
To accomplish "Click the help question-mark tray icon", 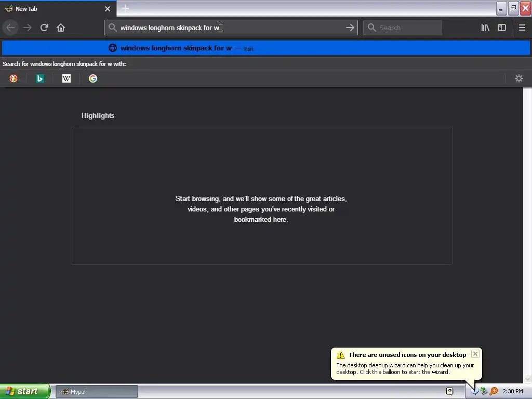I will click(x=449, y=392).
